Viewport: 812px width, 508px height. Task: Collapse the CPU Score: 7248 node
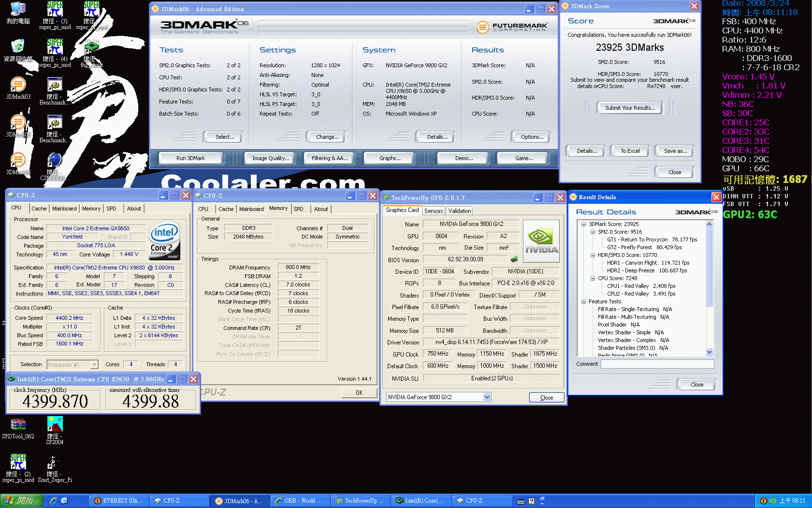click(x=593, y=278)
